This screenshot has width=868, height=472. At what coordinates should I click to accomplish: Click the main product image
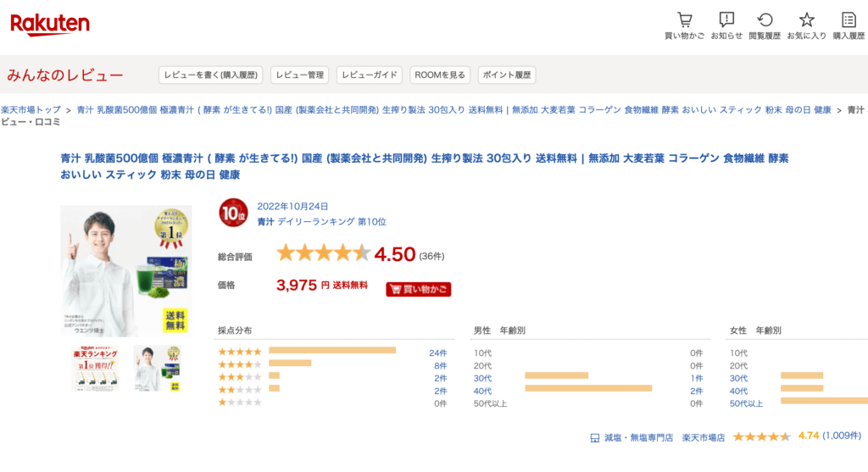(126, 270)
